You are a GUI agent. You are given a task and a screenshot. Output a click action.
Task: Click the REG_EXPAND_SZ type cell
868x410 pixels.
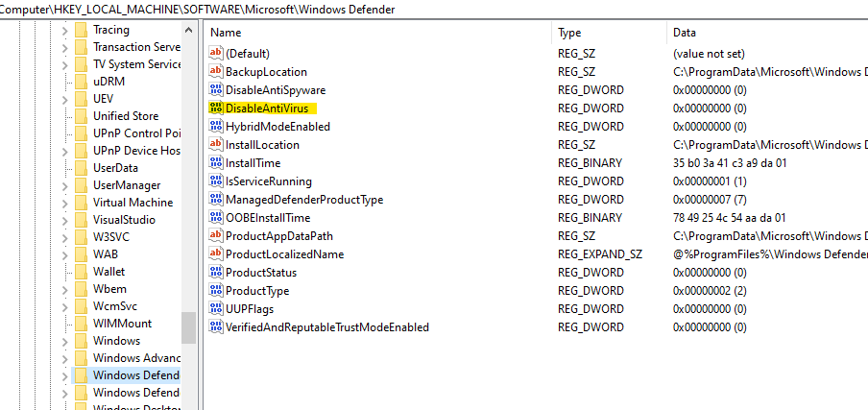coord(600,253)
